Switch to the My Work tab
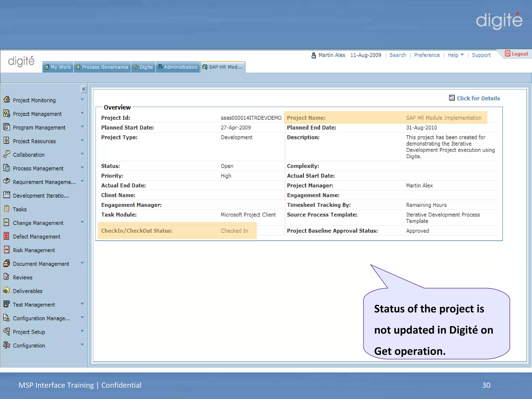The width and height of the screenshot is (532, 399). tap(58, 67)
